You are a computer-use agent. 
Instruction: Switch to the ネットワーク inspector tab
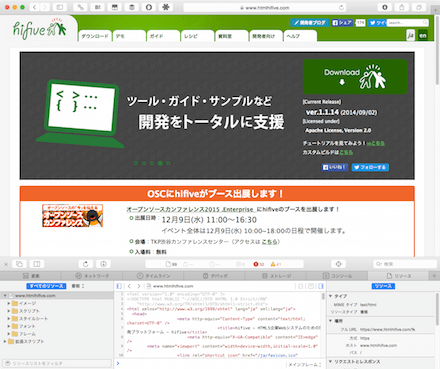click(x=92, y=276)
